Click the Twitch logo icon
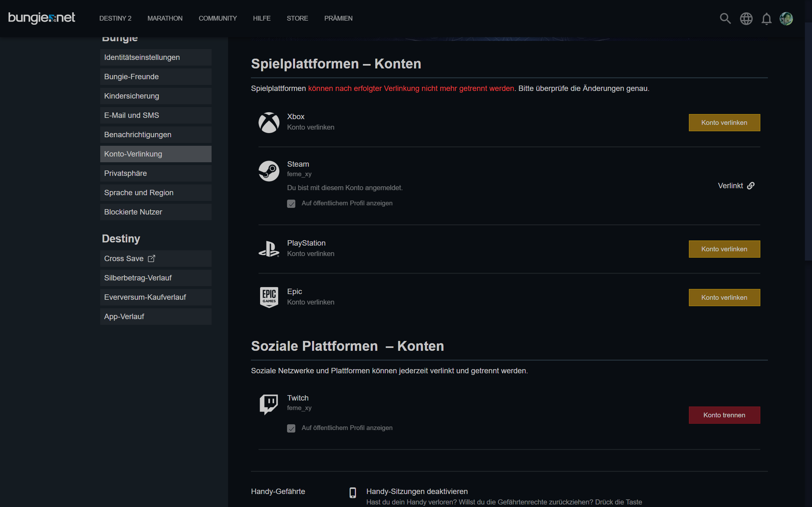Screen dimensions: 812x507 click(x=269, y=404)
